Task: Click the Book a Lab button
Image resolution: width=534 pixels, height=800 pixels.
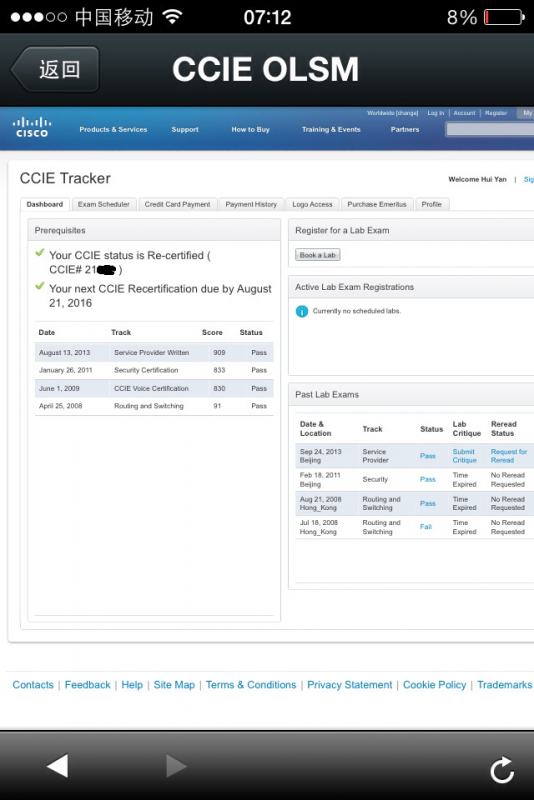Action: 318,255
